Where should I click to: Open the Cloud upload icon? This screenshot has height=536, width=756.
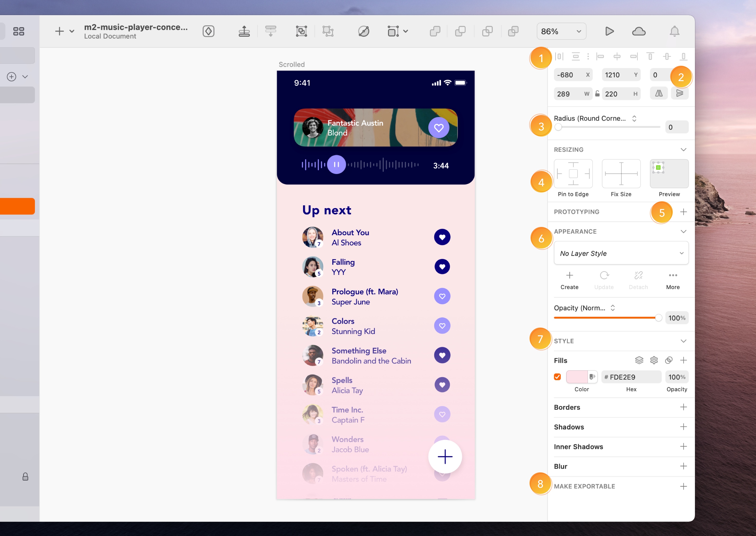(639, 31)
